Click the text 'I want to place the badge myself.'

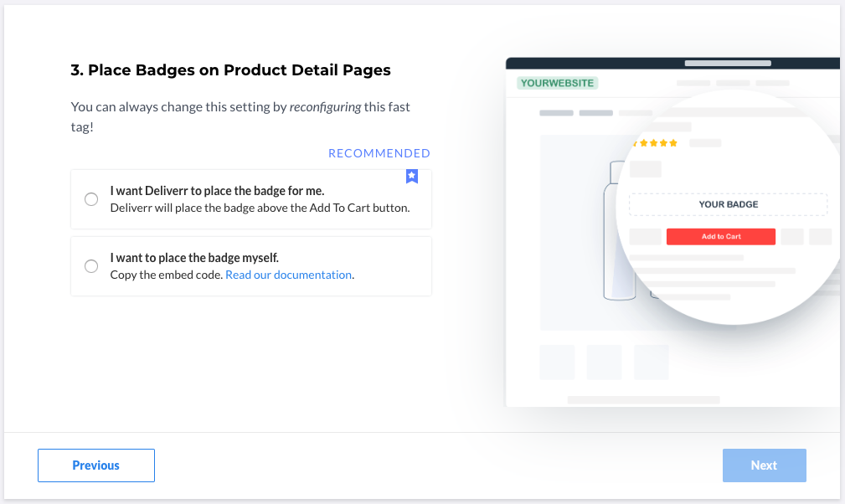tap(194, 257)
